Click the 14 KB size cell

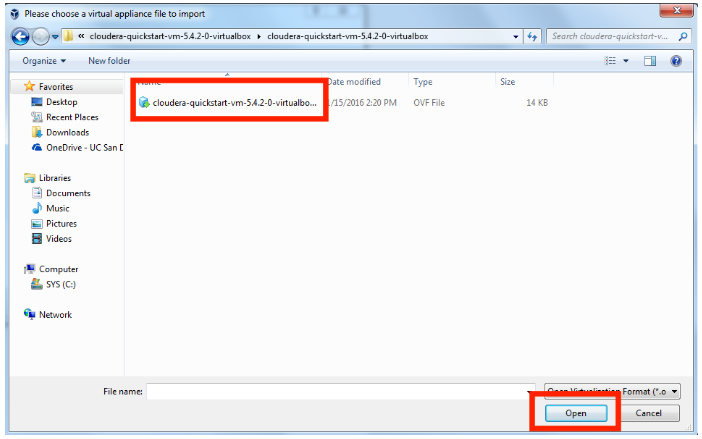point(537,103)
